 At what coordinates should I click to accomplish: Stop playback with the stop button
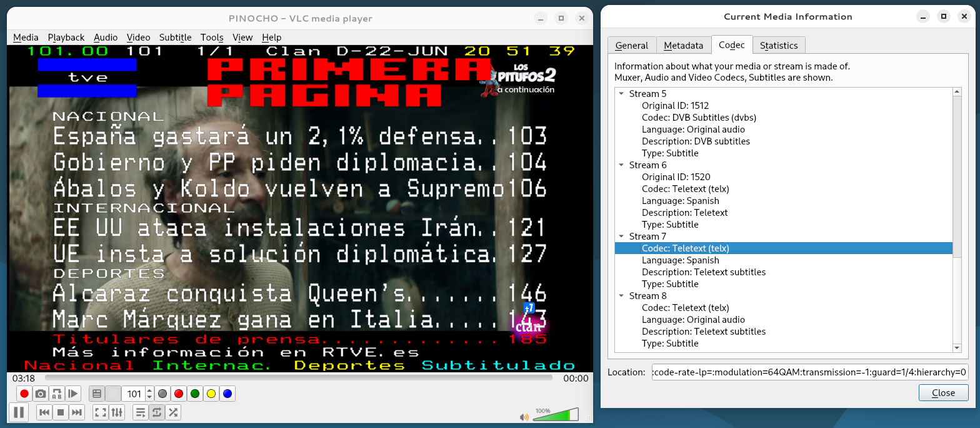[61, 412]
